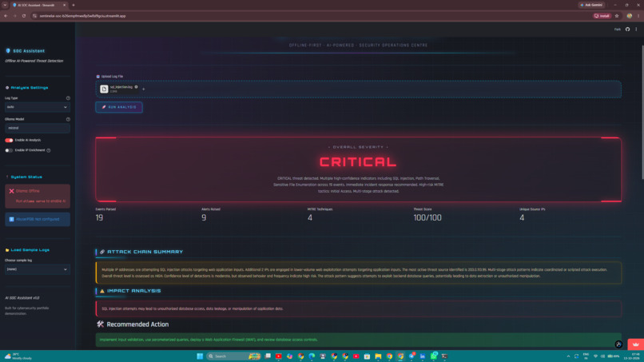Remove the uploaded sql_injection.log file
This screenshot has height=362, width=644.
[x=137, y=86]
